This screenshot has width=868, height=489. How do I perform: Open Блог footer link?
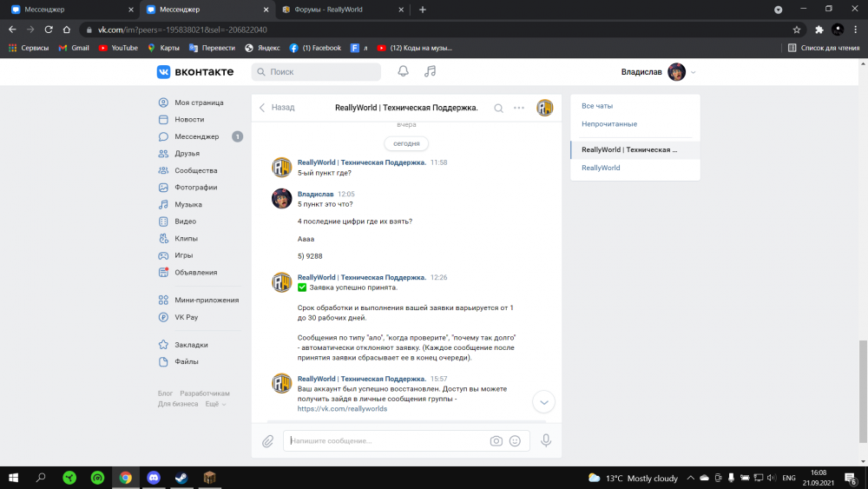[165, 393]
